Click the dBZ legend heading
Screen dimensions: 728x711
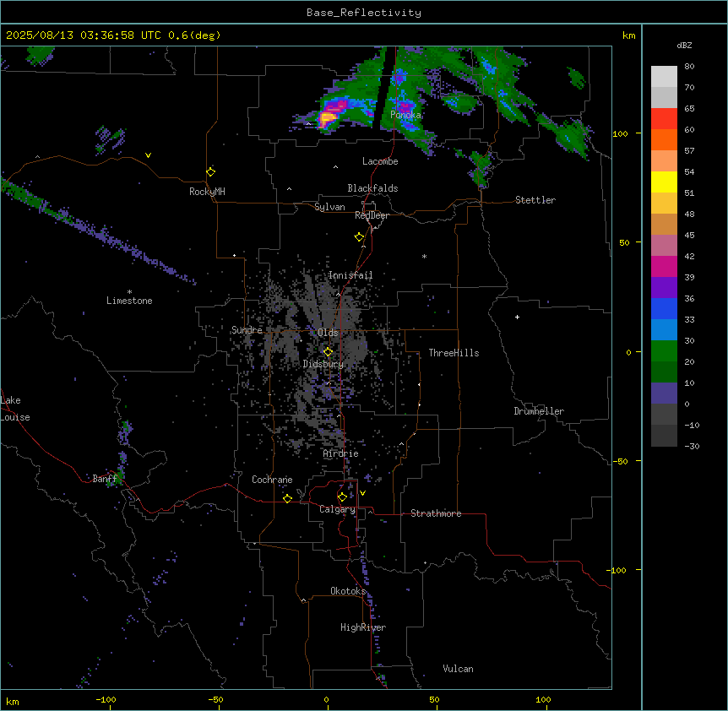pos(684,45)
